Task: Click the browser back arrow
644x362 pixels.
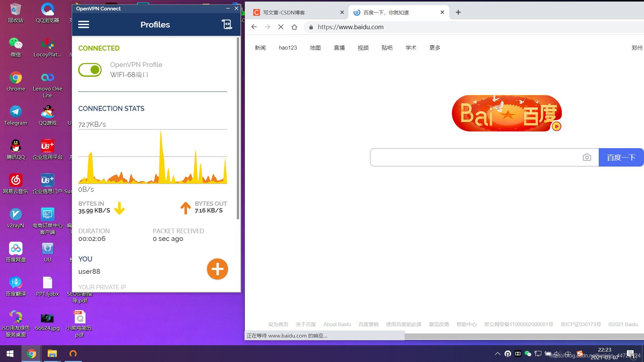Action: [x=254, y=27]
